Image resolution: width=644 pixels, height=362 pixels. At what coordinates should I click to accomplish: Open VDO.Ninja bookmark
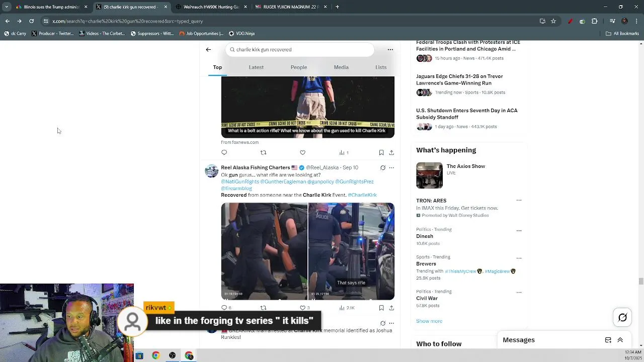click(x=242, y=34)
